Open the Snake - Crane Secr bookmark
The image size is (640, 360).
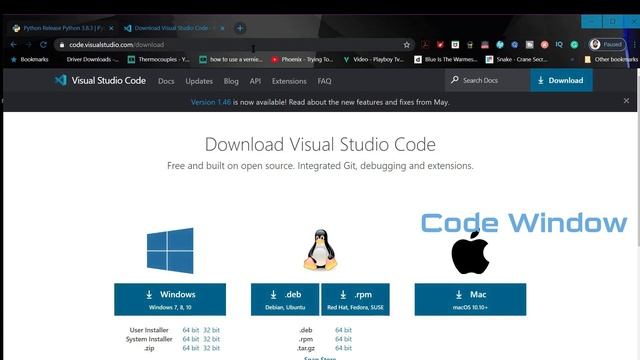coord(517,59)
